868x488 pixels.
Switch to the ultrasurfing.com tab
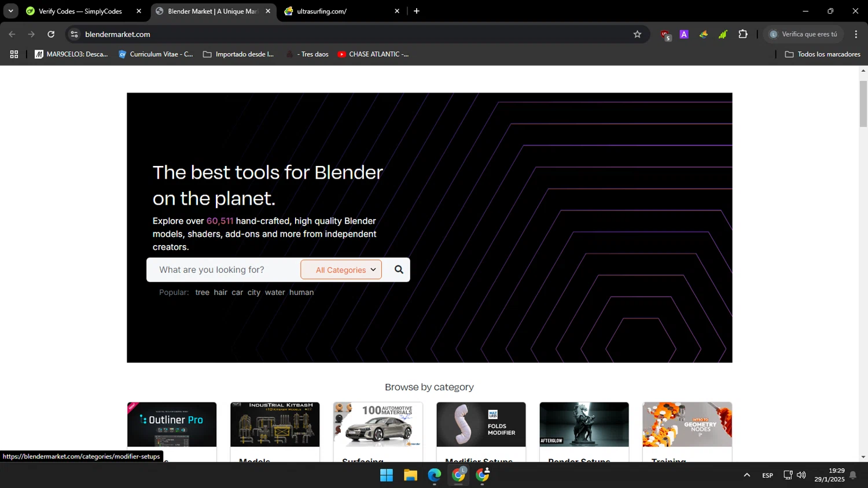coord(321,11)
